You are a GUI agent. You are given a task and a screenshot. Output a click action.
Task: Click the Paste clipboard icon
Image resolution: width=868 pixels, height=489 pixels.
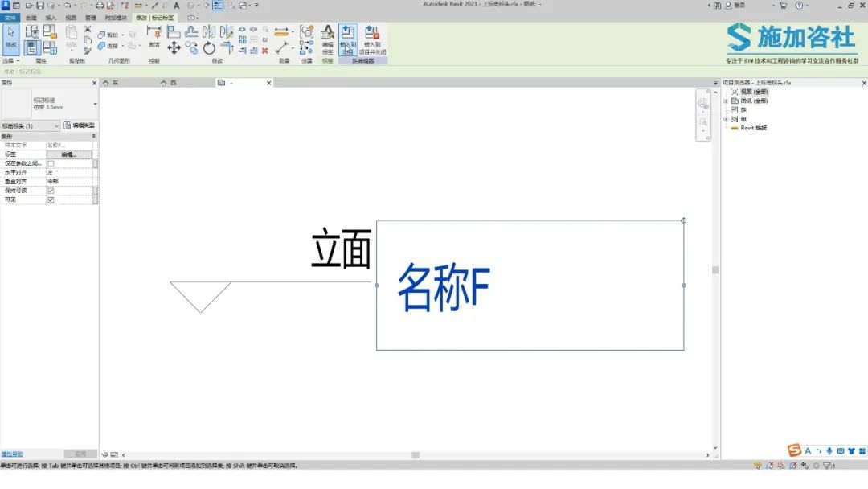coord(72,33)
